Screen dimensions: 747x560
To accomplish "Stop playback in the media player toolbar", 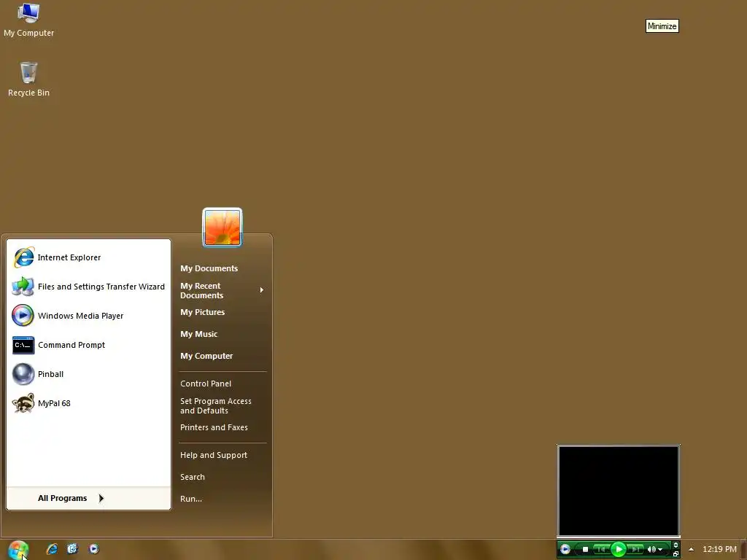I will coord(586,550).
